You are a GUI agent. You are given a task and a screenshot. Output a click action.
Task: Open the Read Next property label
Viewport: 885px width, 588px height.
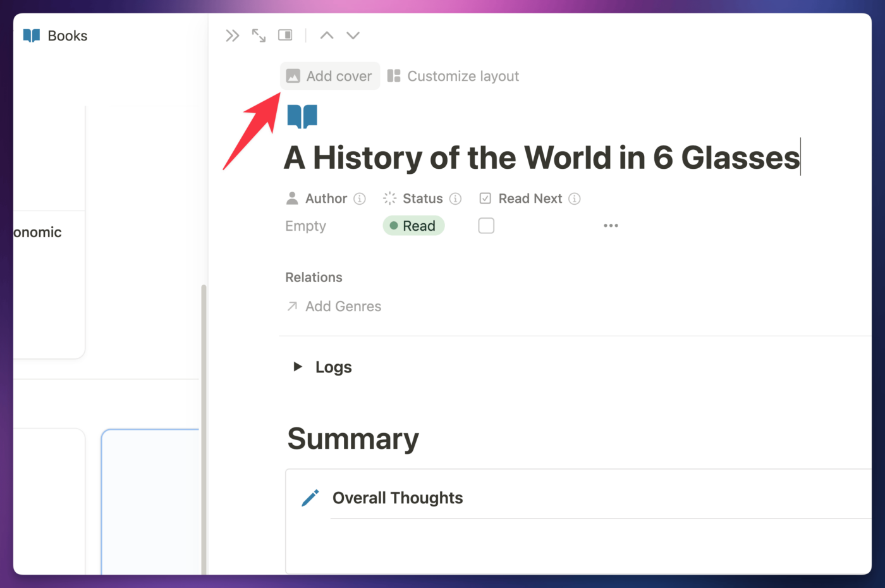522,199
